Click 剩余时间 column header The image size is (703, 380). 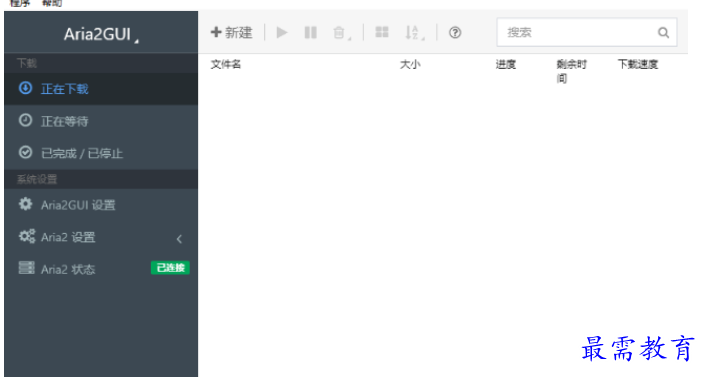[572, 71]
